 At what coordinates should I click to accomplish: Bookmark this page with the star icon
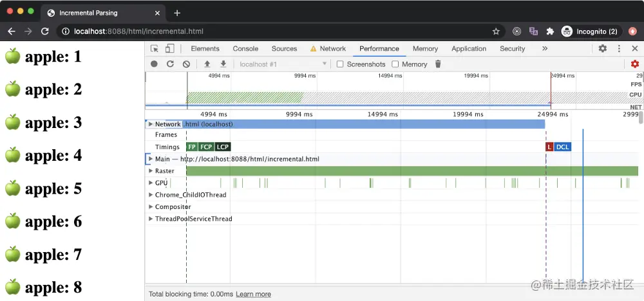496,32
